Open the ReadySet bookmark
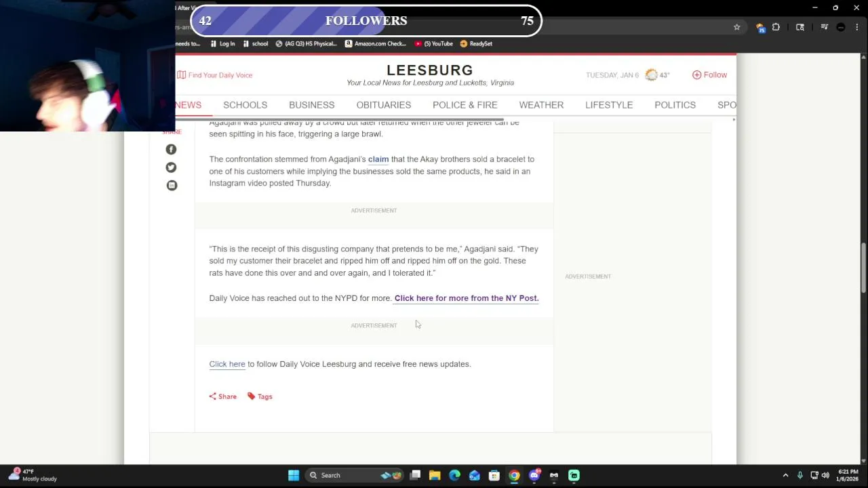 [476, 43]
